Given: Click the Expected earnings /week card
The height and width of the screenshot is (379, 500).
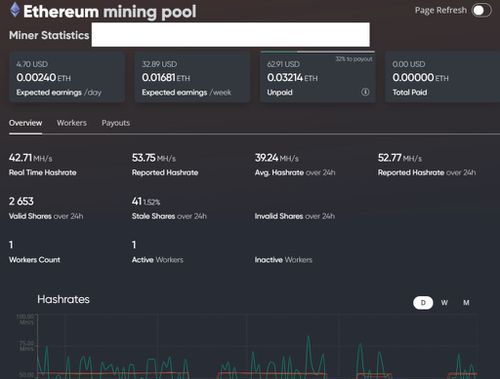Looking at the screenshot, I should [x=192, y=77].
